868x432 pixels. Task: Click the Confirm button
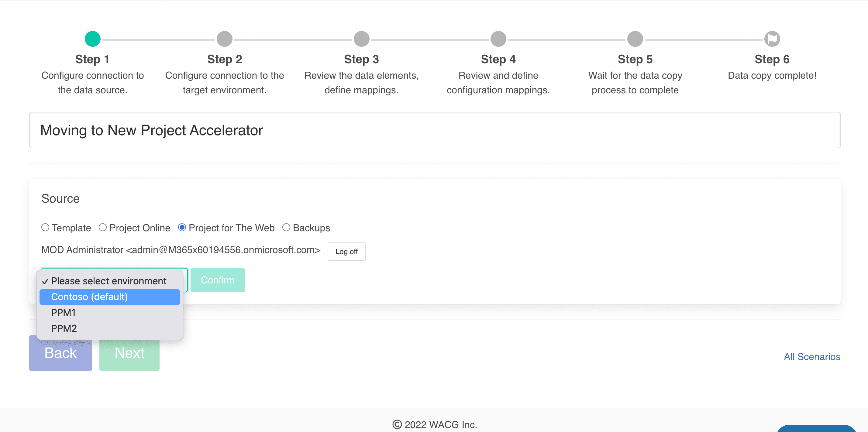pos(219,280)
